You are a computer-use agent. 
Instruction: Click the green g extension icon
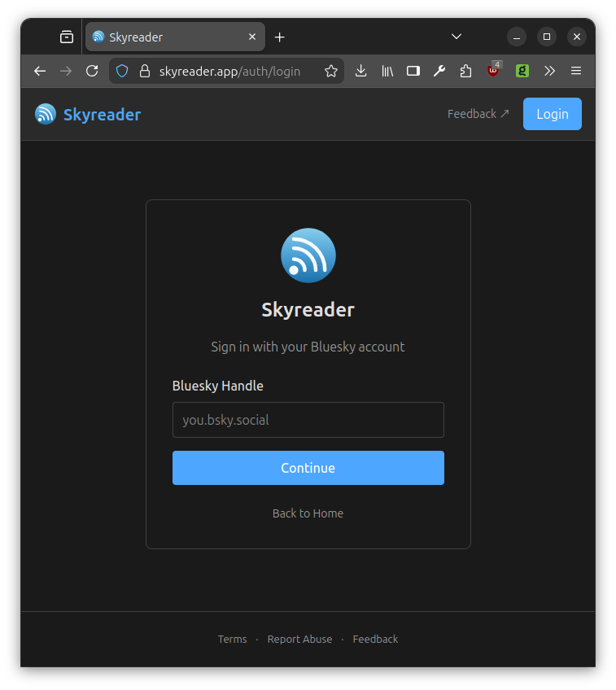[522, 71]
